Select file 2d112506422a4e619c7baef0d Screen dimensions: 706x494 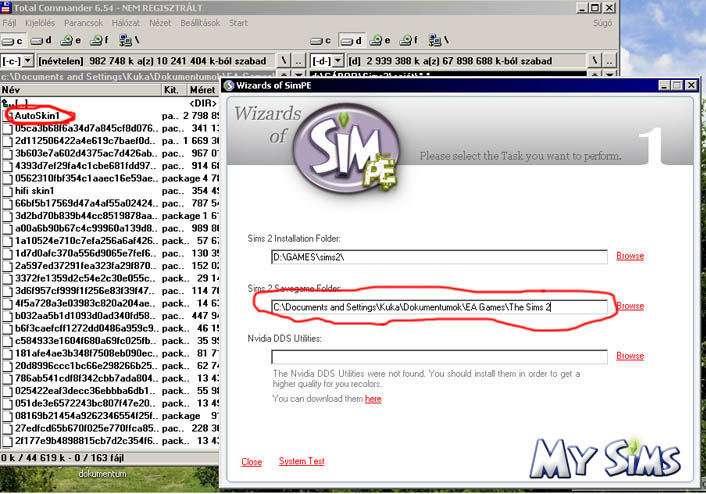coord(86,141)
